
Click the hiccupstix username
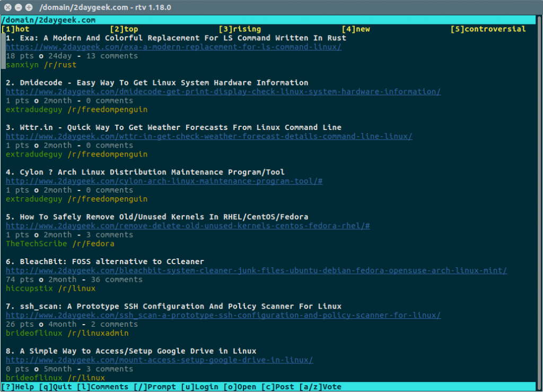tap(29, 288)
